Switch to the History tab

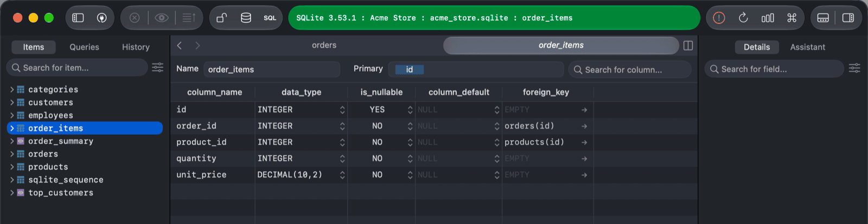(136, 47)
